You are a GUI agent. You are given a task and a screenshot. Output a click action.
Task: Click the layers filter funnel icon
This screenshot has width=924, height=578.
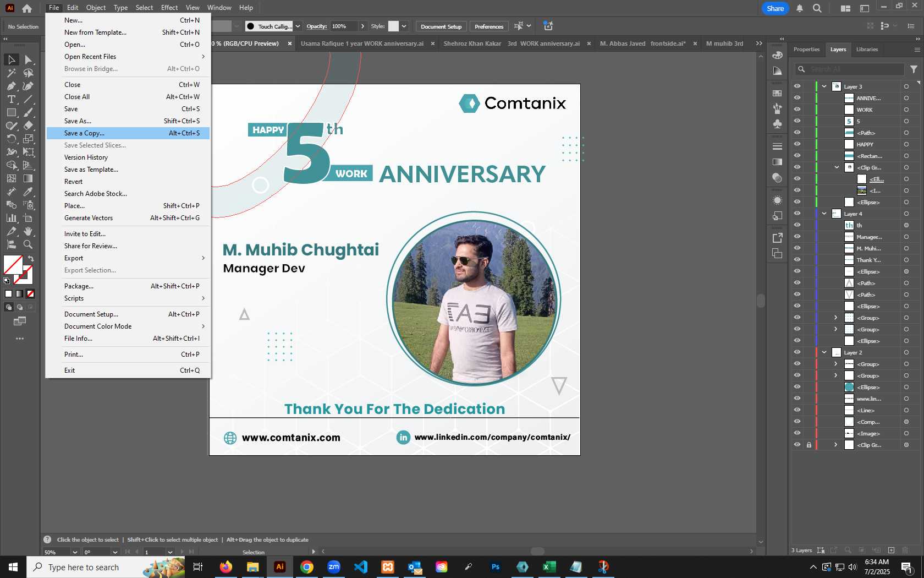[x=914, y=69]
